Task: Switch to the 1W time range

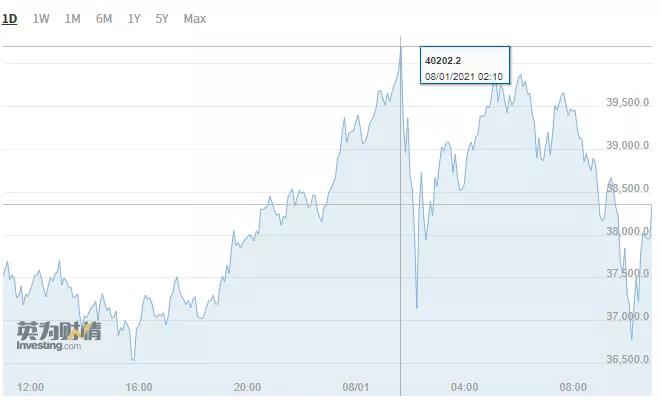Action: point(41,19)
